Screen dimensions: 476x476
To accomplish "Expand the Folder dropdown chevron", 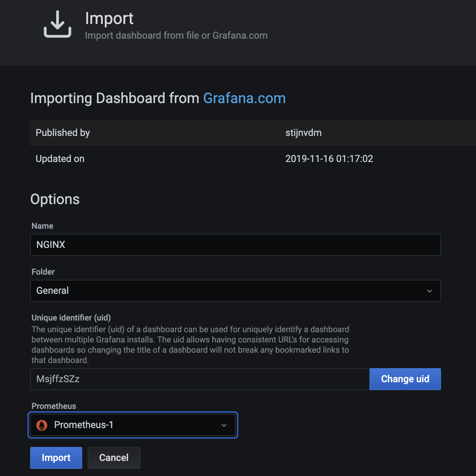I will (x=429, y=291).
